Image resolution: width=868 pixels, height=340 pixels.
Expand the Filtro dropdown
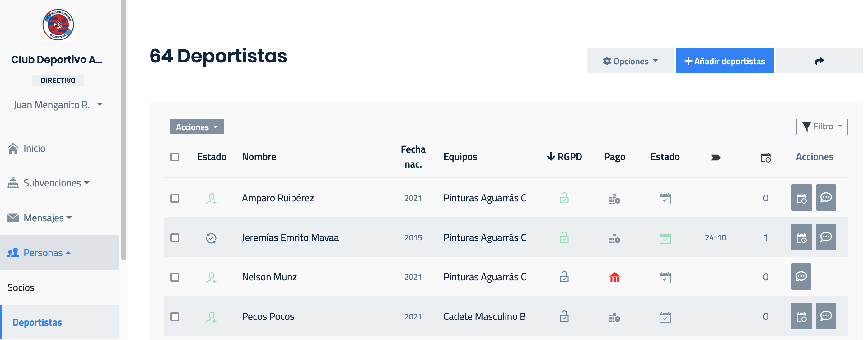click(822, 126)
